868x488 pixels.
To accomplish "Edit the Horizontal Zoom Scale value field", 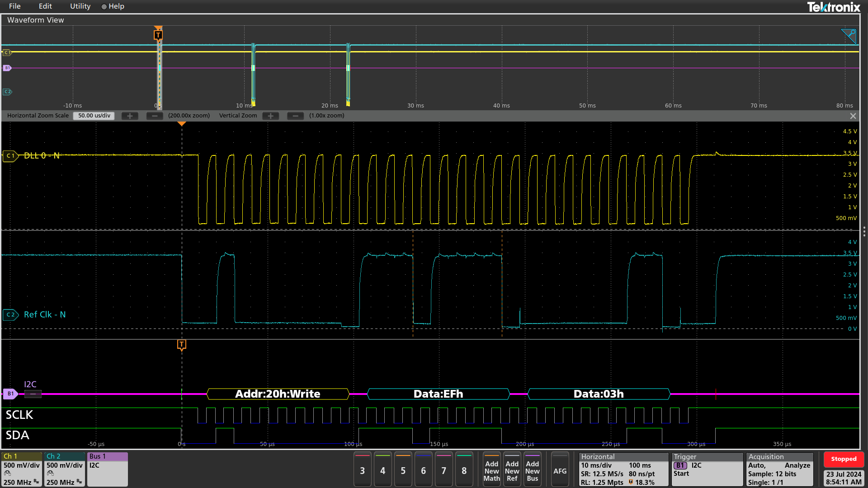I will pyautogui.click(x=94, y=116).
